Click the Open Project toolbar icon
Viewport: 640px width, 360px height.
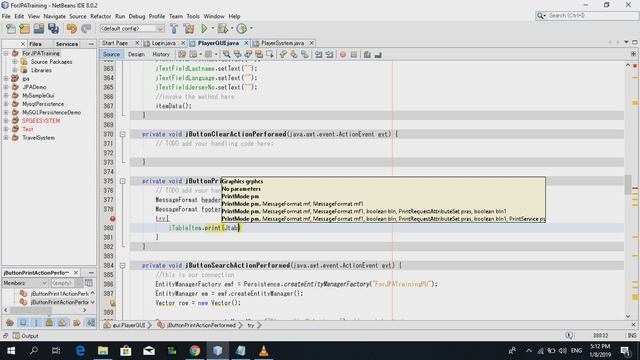click(39, 29)
